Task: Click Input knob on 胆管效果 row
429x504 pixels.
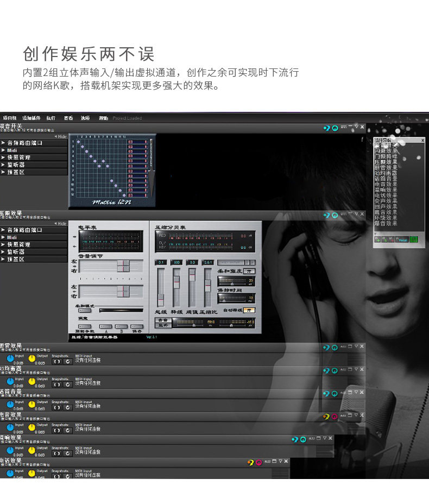Action: coord(10,358)
